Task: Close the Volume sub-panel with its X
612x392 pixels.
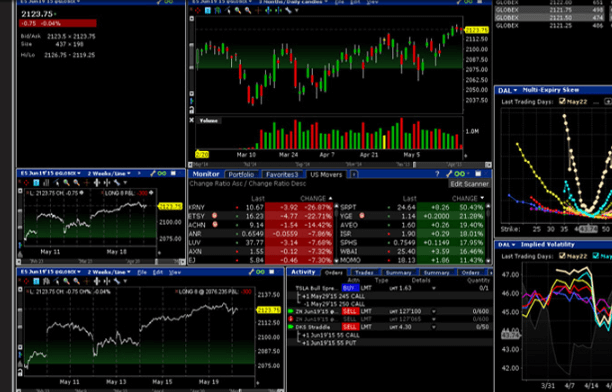Action: (x=192, y=121)
